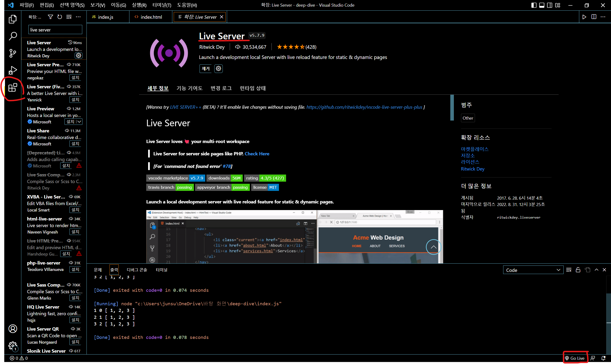Click the live server search input field
This screenshot has width=611, height=364.
click(55, 30)
